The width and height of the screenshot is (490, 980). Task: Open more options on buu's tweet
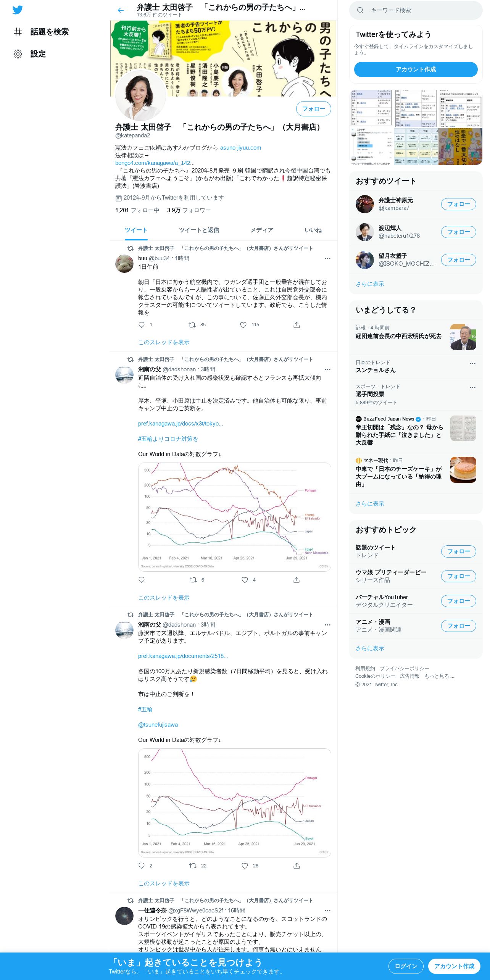click(x=327, y=258)
